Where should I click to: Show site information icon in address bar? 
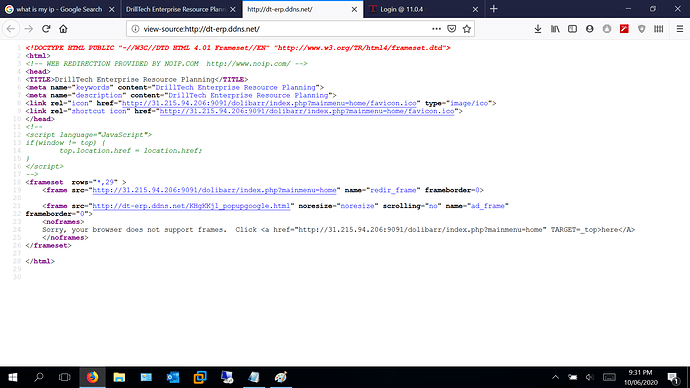(x=136, y=29)
